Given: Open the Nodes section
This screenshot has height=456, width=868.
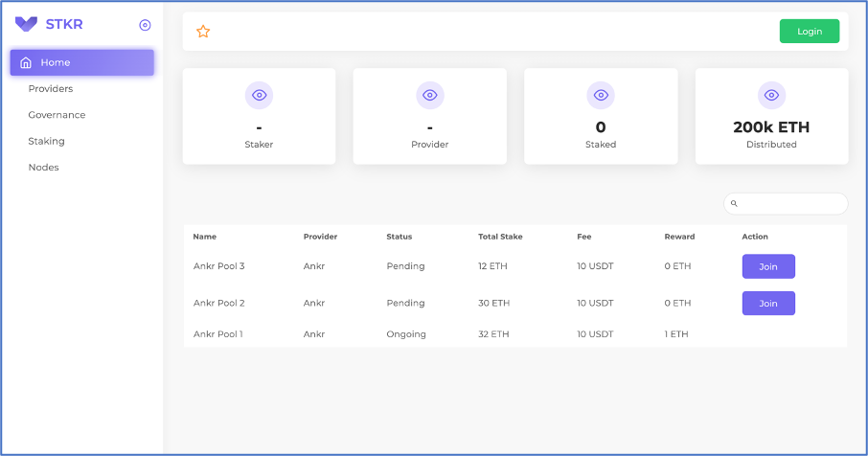Looking at the screenshot, I should (x=44, y=167).
